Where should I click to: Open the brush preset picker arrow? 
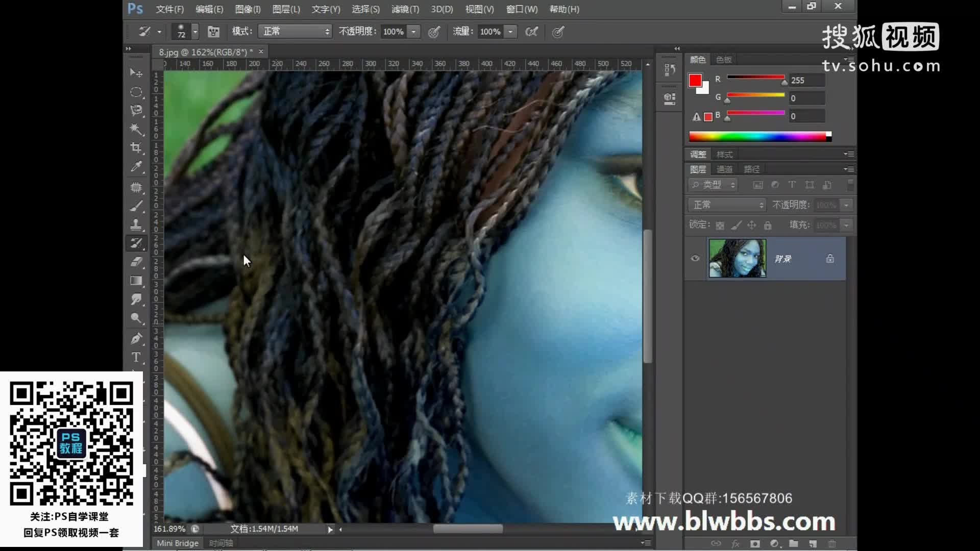[195, 32]
